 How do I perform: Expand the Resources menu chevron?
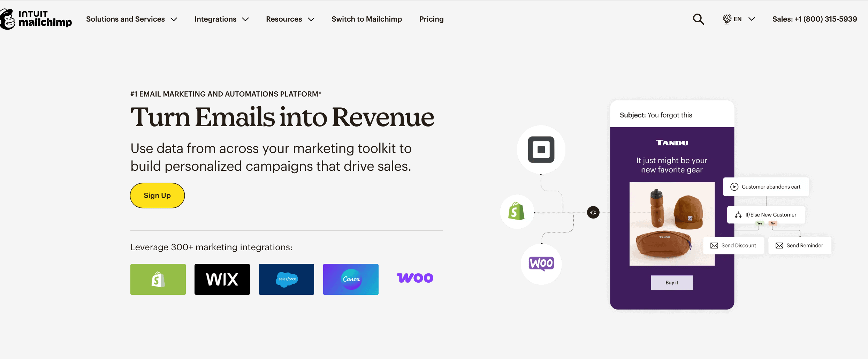[311, 20]
